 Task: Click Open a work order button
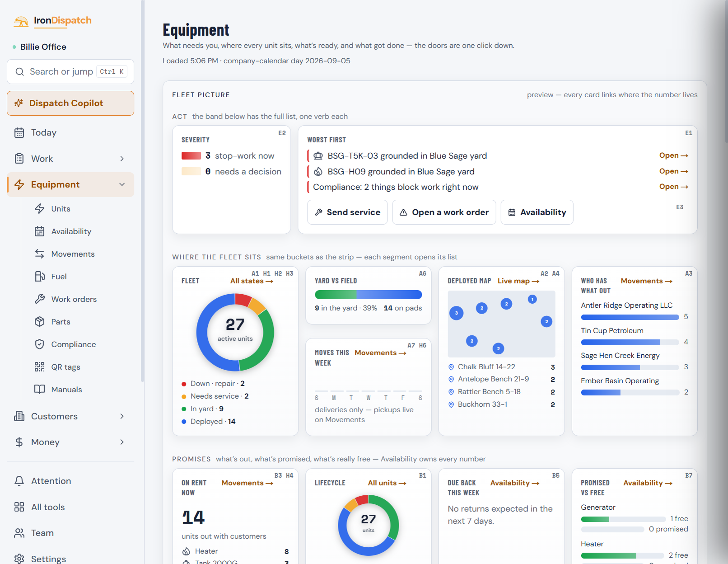click(x=444, y=212)
